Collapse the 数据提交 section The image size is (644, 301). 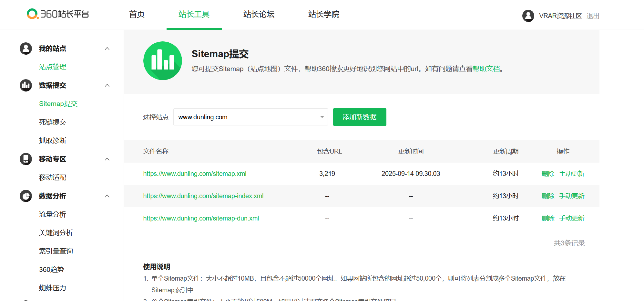107,85
